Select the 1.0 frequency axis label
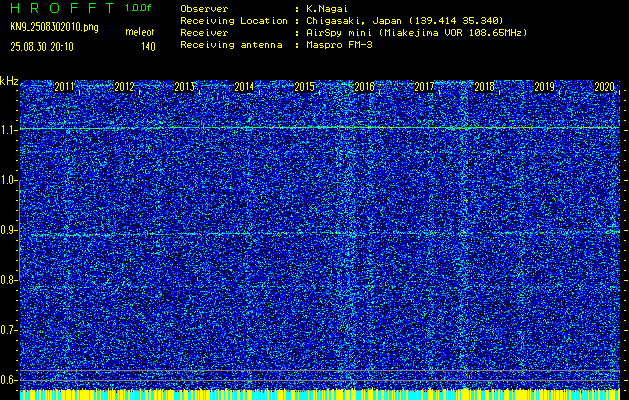 (x=7, y=181)
